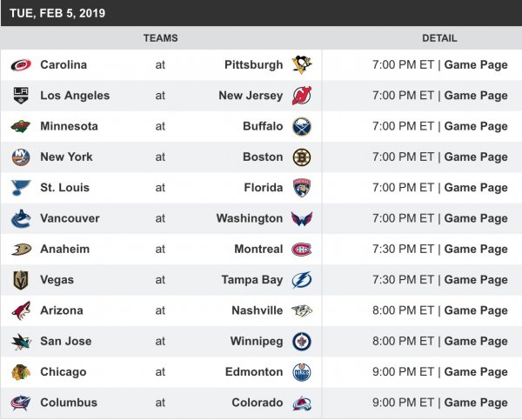Click the Boston Bruins logo icon

click(301, 157)
